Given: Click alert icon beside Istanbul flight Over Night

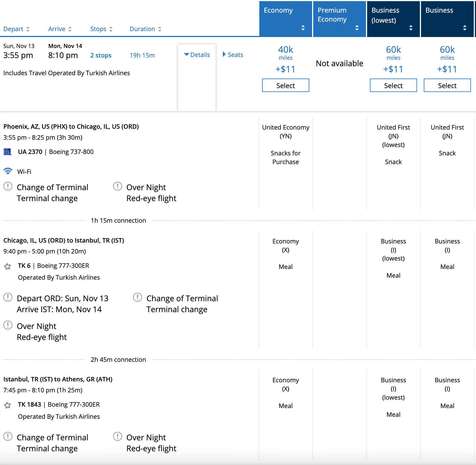Looking at the screenshot, I should pyautogui.click(x=8, y=325).
